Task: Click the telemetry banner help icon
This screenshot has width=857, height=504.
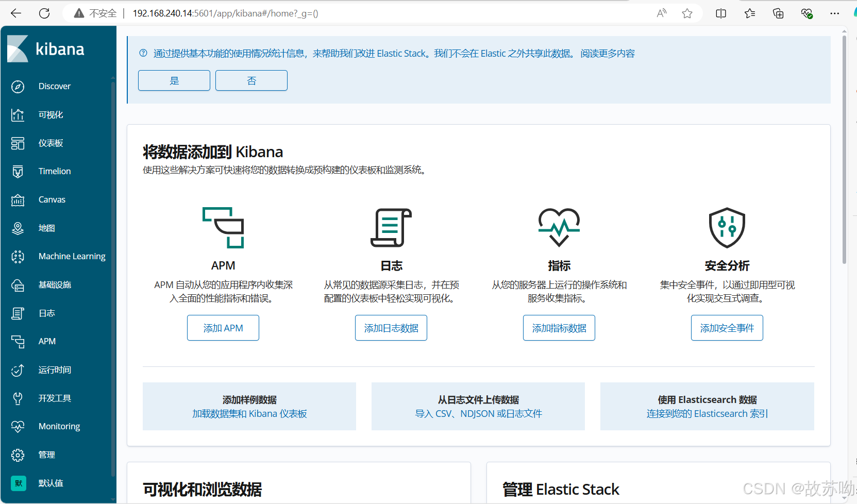Action: (x=143, y=53)
